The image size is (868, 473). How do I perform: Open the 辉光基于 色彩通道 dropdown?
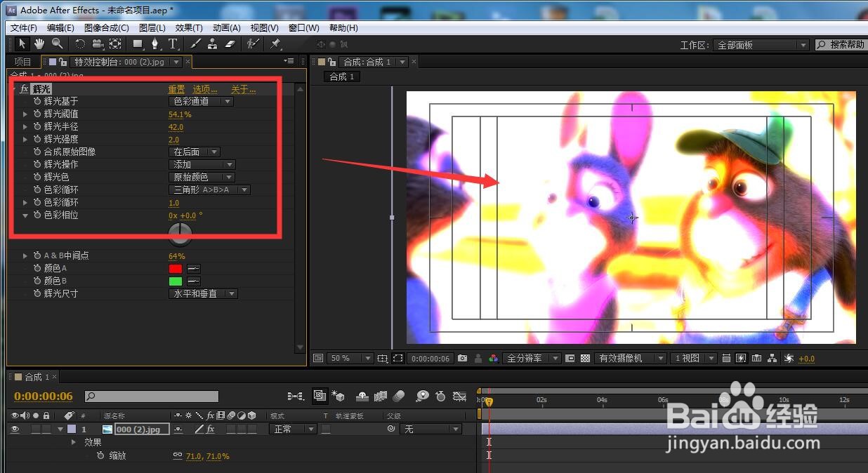(201, 101)
